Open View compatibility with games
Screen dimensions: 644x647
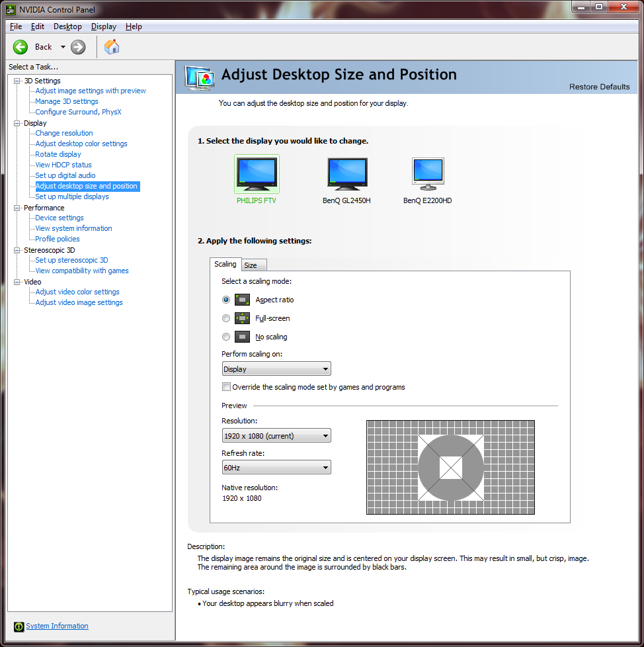click(x=82, y=271)
